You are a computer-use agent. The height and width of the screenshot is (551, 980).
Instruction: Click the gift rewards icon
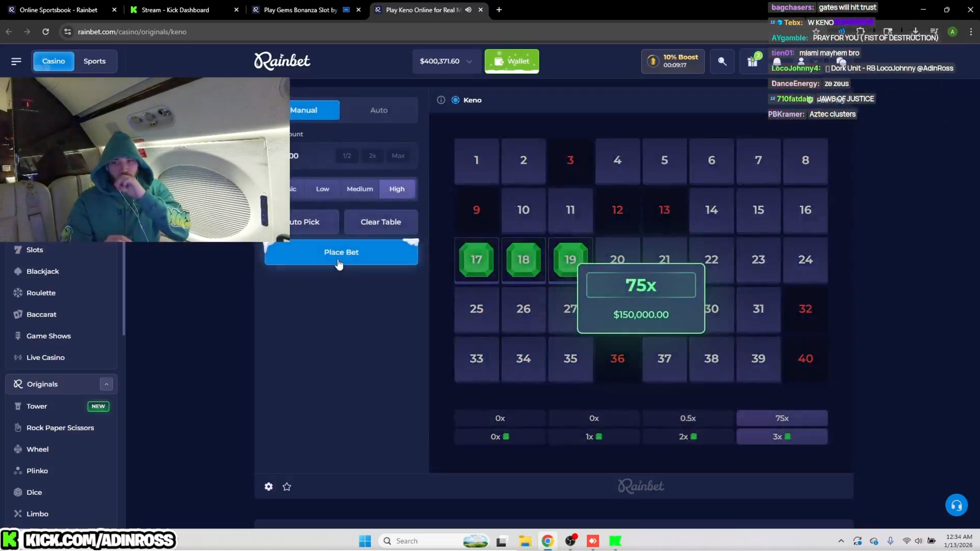tap(752, 61)
